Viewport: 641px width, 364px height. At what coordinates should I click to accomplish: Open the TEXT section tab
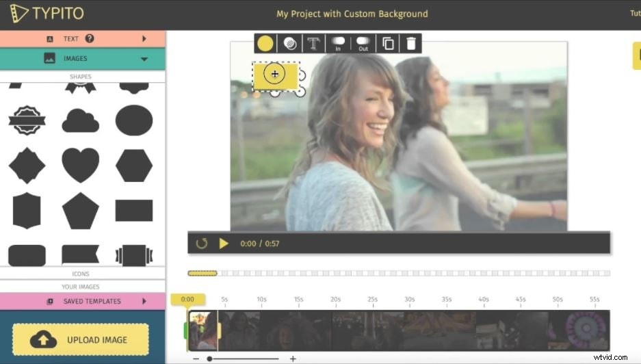point(83,39)
